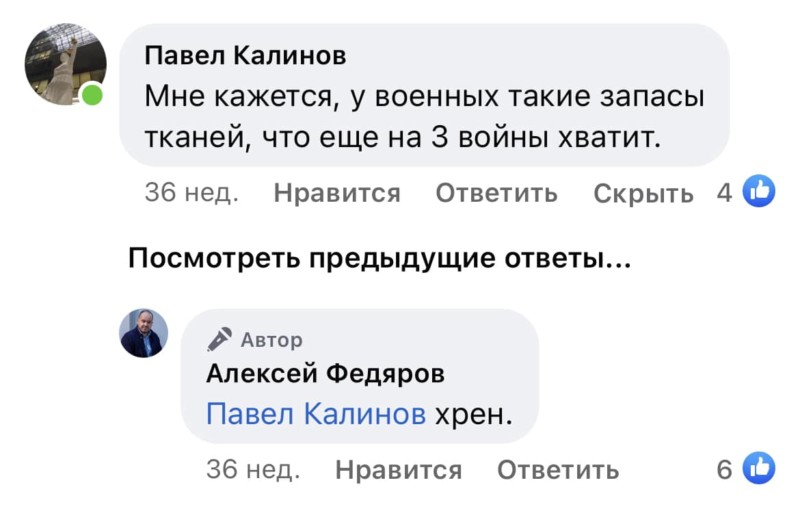Screen dimensions: 800x511
Task: Show reactions by clicking the count 4
Action: click(x=725, y=193)
